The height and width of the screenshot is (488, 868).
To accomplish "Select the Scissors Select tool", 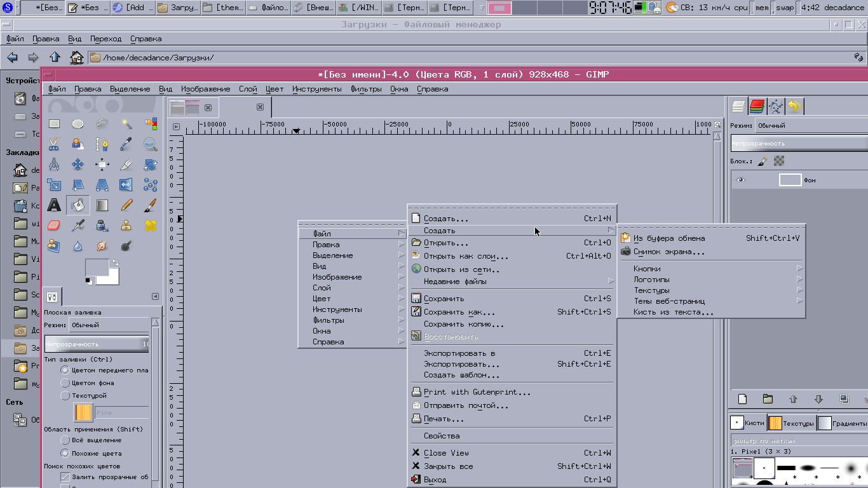I will click(54, 144).
